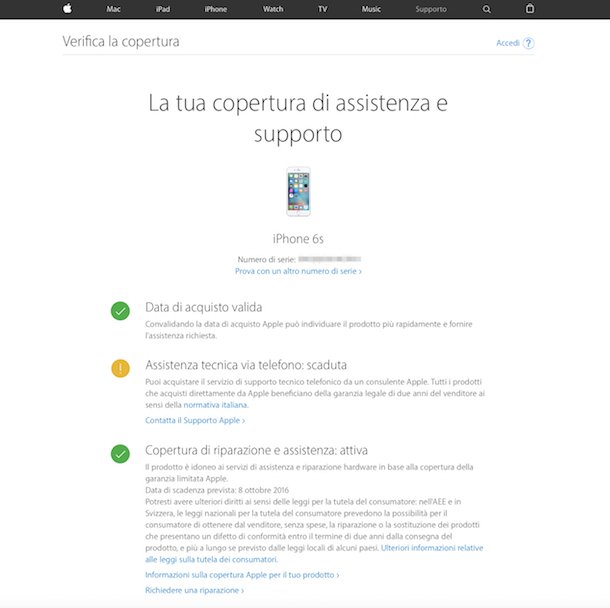Open the TV menu item
Image resolution: width=610 pixels, height=608 pixels.
[323, 9]
